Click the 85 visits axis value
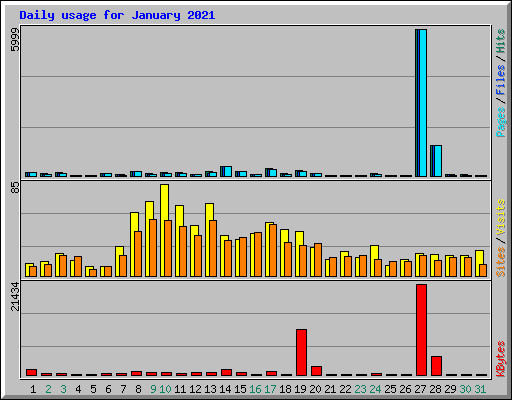The height and width of the screenshot is (400, 512). point(15,187)
